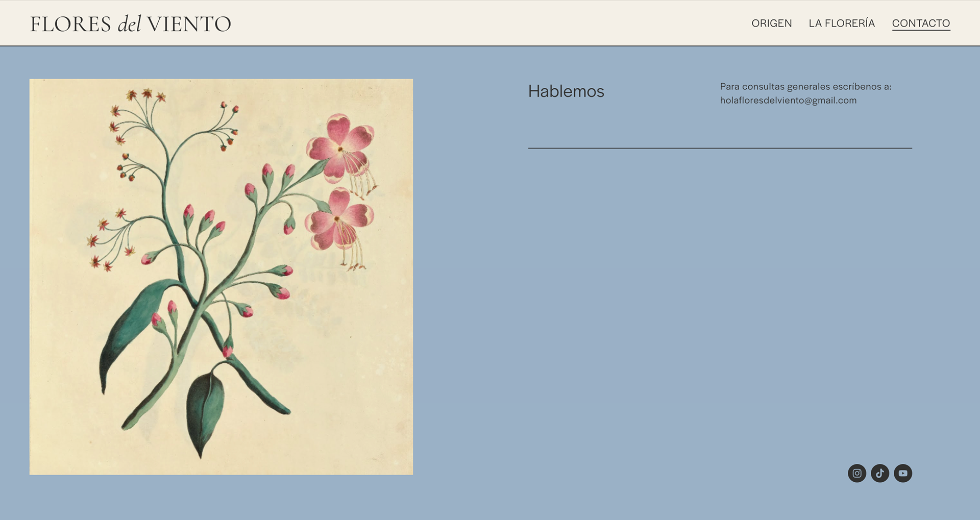Open the Instagram social icon
The image size is (980, 520).
click(x=857, y=473)
